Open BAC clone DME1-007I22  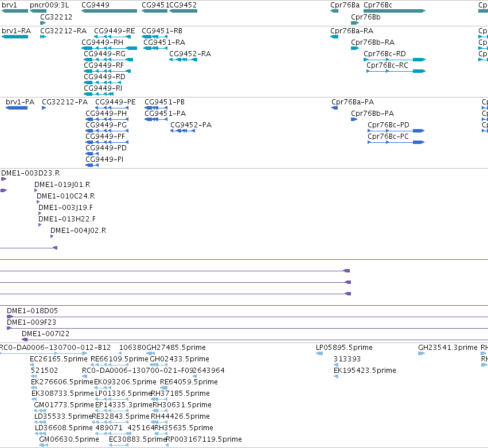coord(45,334)
